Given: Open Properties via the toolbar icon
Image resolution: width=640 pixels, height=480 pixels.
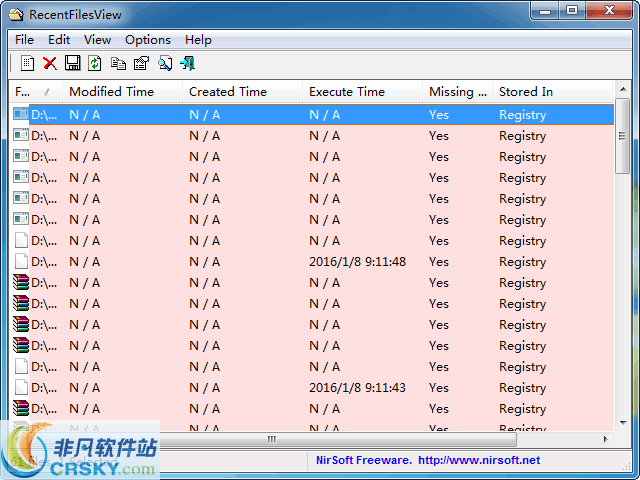Looking at the screenshot, I should [x=141, y=63].
